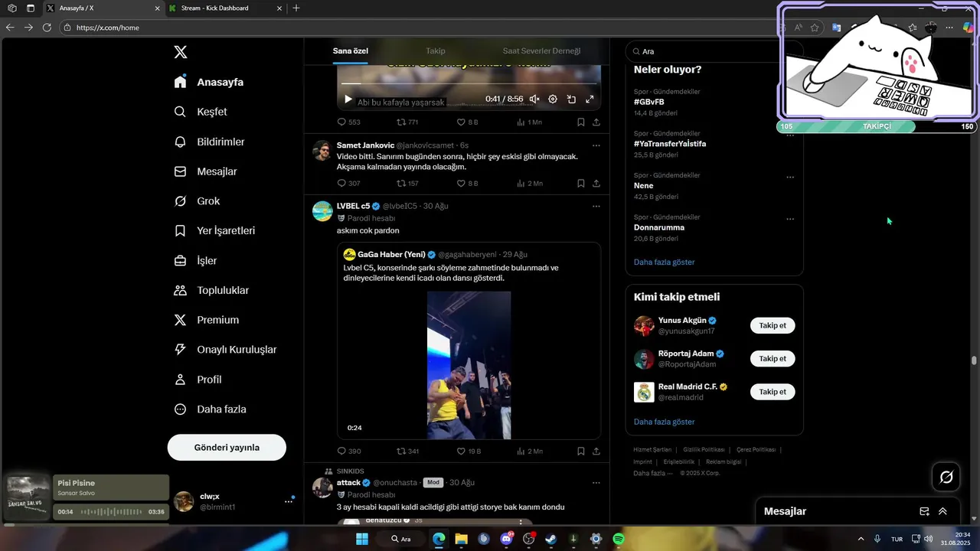Image resolution: width=980 pixels, height=551 pixels.
Task: Switch to Takip tab
Action: pos(436,51)
